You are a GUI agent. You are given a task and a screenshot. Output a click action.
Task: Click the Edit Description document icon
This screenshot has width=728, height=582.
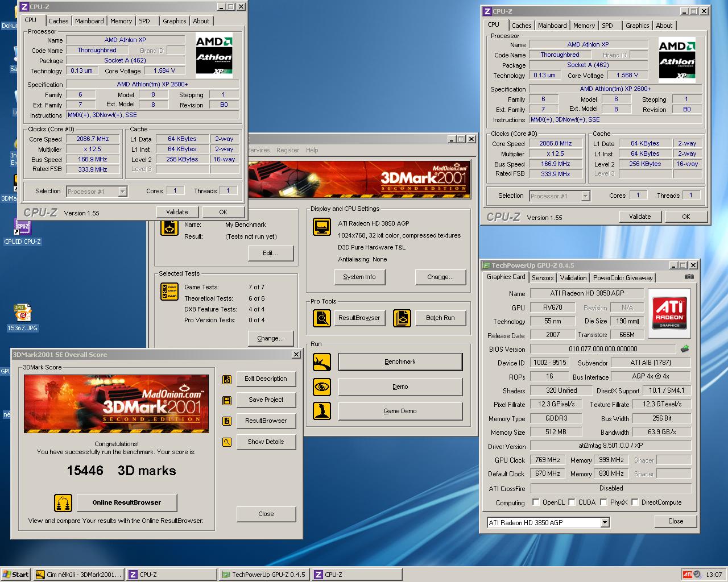[227, 379]
